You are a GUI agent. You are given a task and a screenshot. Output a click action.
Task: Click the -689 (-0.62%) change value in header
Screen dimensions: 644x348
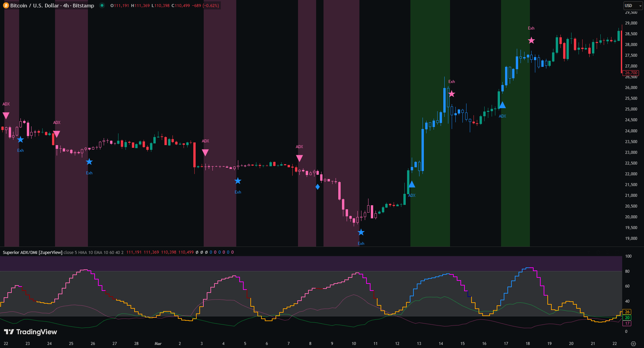point(205,6)
